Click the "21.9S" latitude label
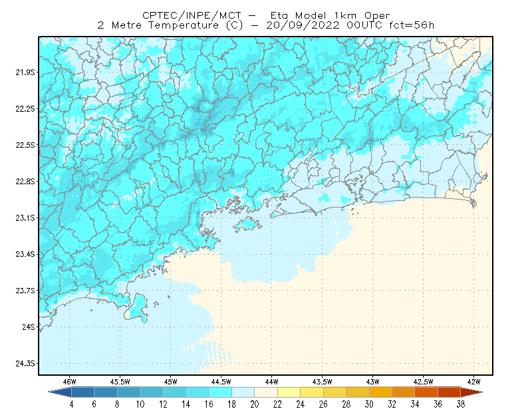The width and height of the screenshot is (532, 411). [x=25, y=72]
